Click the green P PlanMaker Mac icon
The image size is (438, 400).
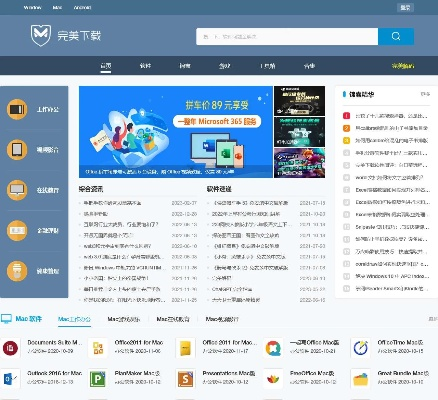coord(98,379)
